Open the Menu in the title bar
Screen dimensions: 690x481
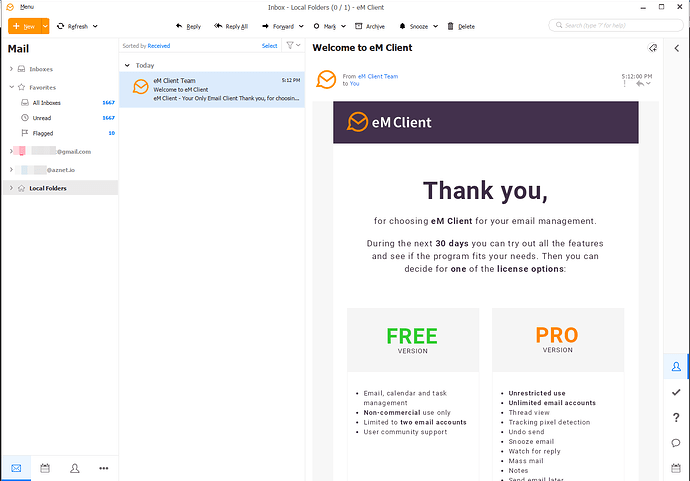20,6
